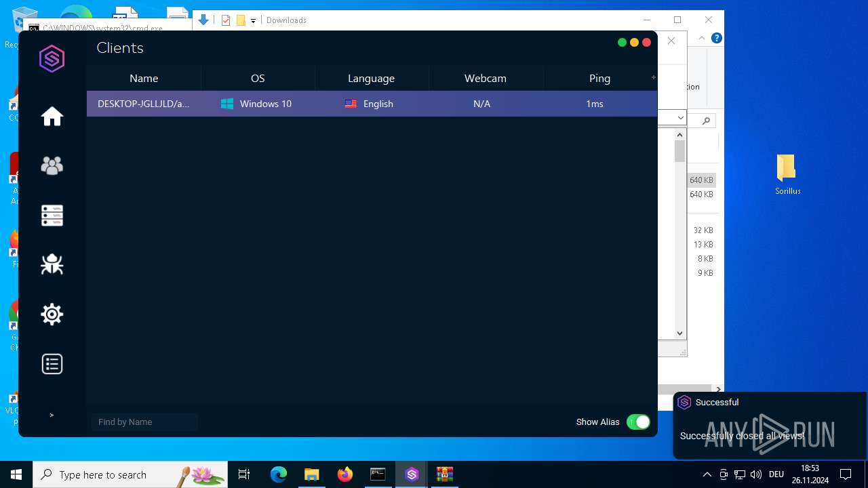Toggle the Show Alias switch
868x488 pixels.
coord(638,422)
